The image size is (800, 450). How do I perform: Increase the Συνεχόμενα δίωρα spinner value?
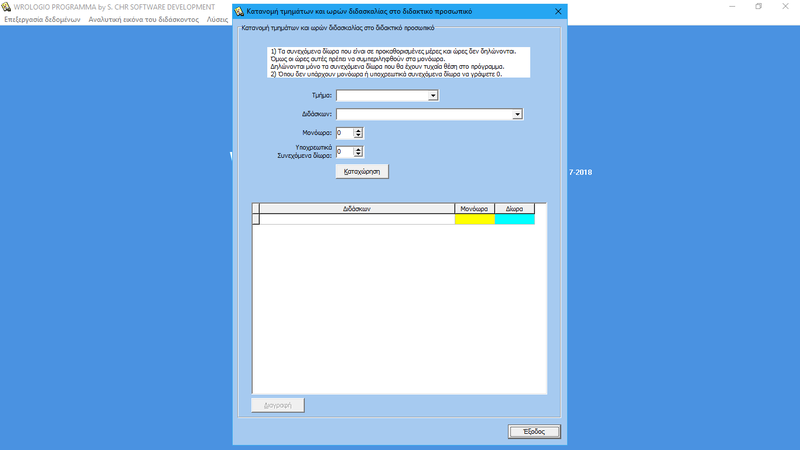pyautogui.click(x=358, y=149)
